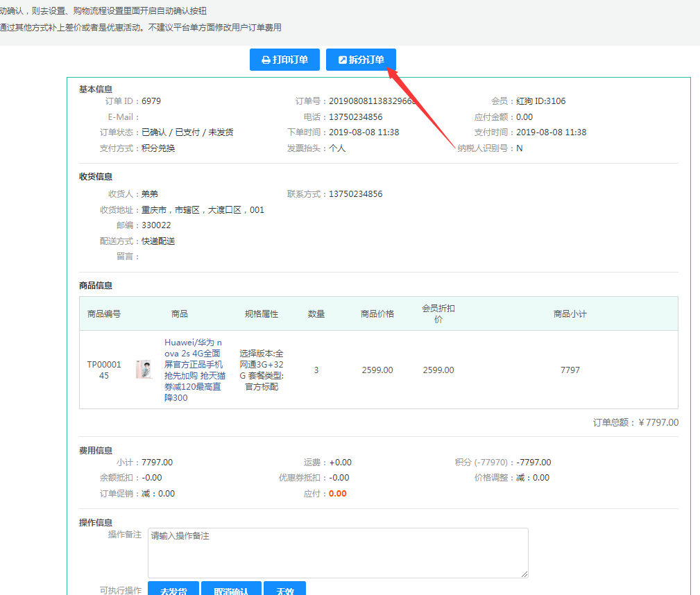The width and height of the screenshot is (700, 595).
Task: Focus the 操作备注 notes text area
Action: pyautogui.click(x=338, y=553)
